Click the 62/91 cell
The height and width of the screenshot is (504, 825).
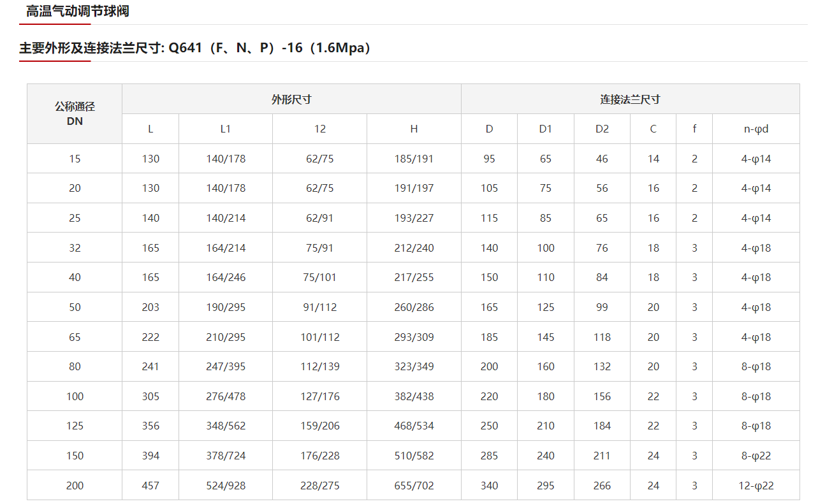coord(320,218)
